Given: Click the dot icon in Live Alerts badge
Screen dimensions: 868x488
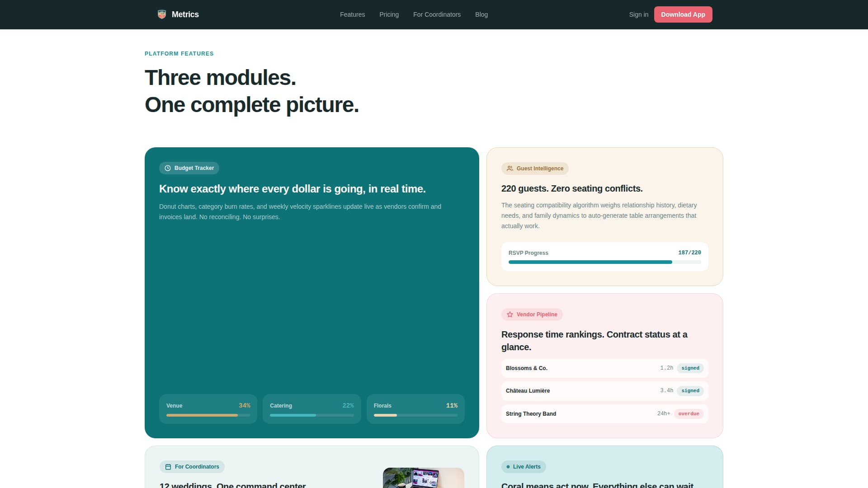Looking at the screenshot, I should click(x=508, y=467).
